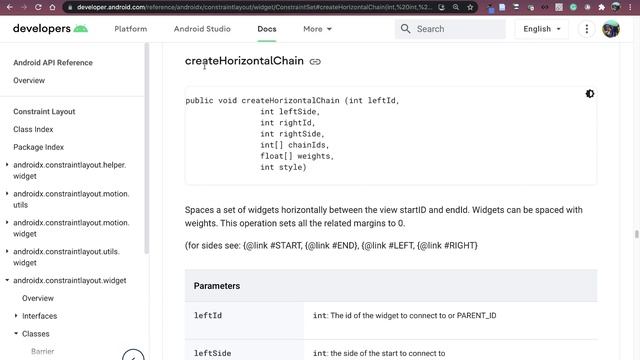
Task: Collapse the Classes tree node
Action: click(16, 333)
